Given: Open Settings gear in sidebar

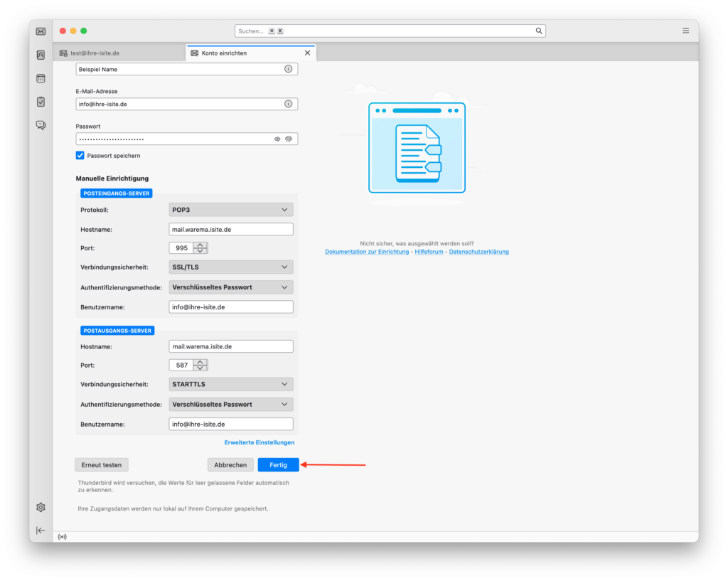Looking at the screenshot, I should [41, 507].
